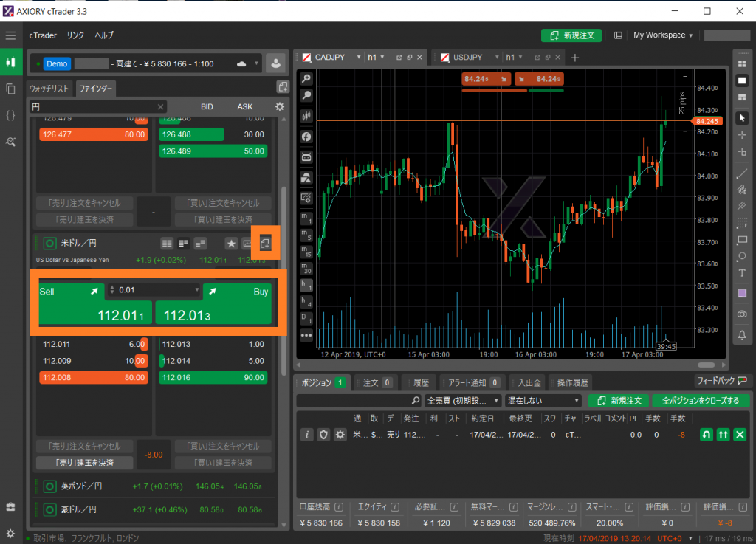756x544 pixels.
Task: Open position info with the i icon
Action: 306,435
